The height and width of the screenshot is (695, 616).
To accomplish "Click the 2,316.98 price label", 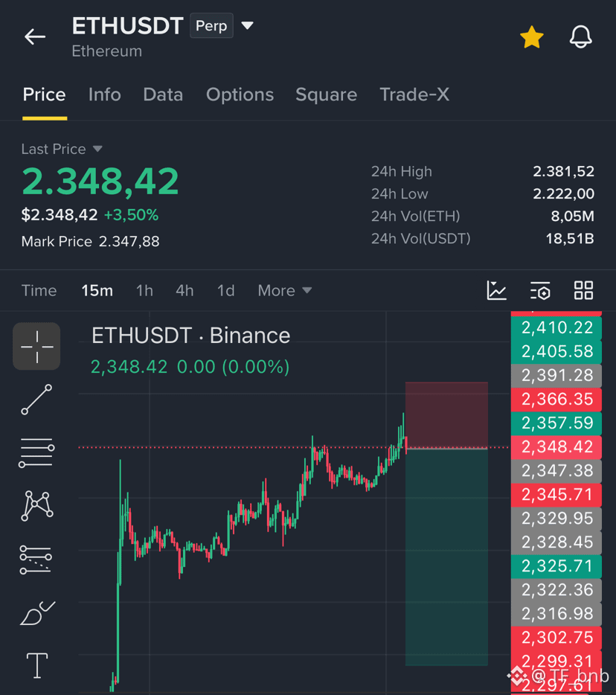I will point(556,614).
